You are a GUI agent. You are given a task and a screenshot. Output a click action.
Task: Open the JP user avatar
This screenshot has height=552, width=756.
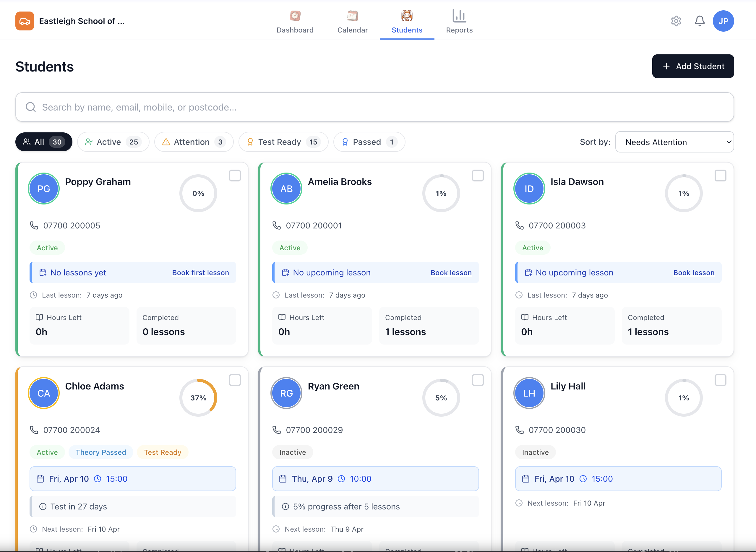[x=723, y=21]
